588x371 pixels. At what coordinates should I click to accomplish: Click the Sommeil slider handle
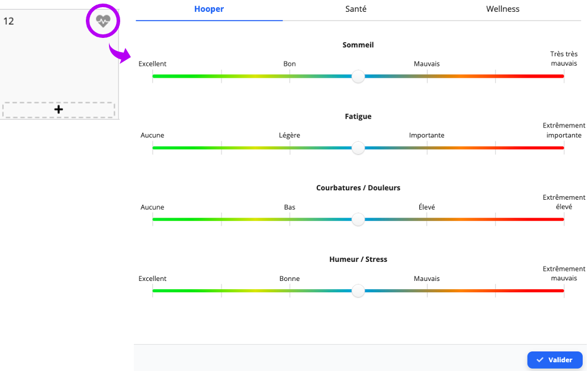point(358,76)
